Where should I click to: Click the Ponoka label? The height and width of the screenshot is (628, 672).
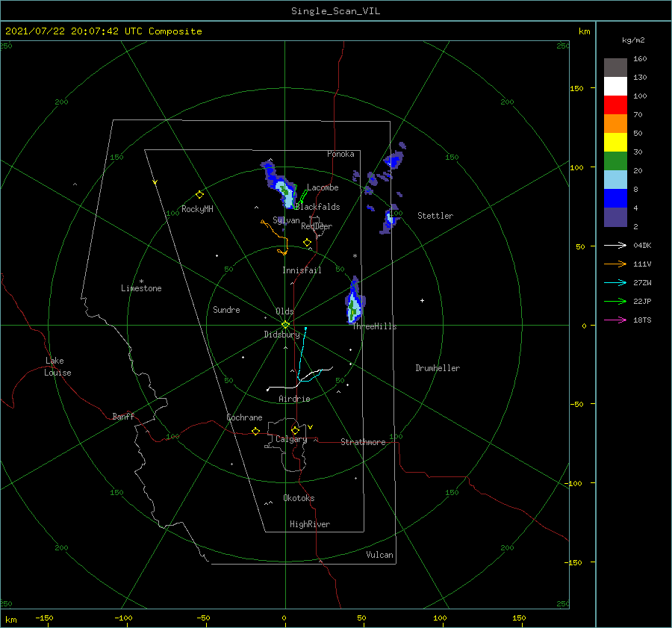pos(340,154)
